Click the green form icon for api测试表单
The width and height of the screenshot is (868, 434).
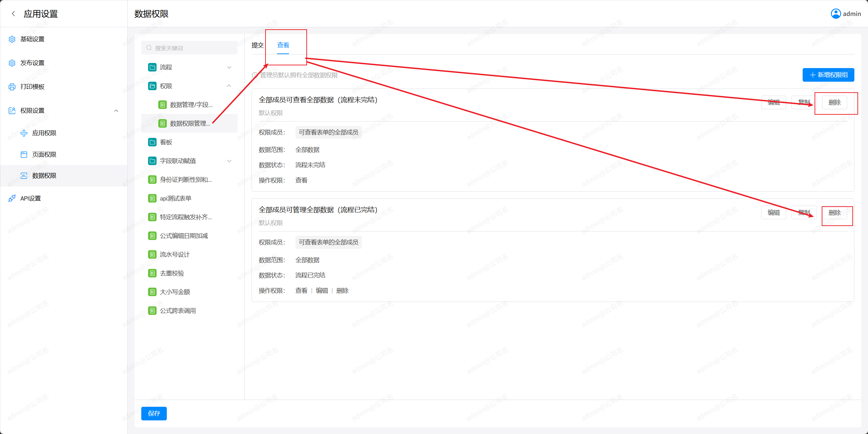click(152, 198)
